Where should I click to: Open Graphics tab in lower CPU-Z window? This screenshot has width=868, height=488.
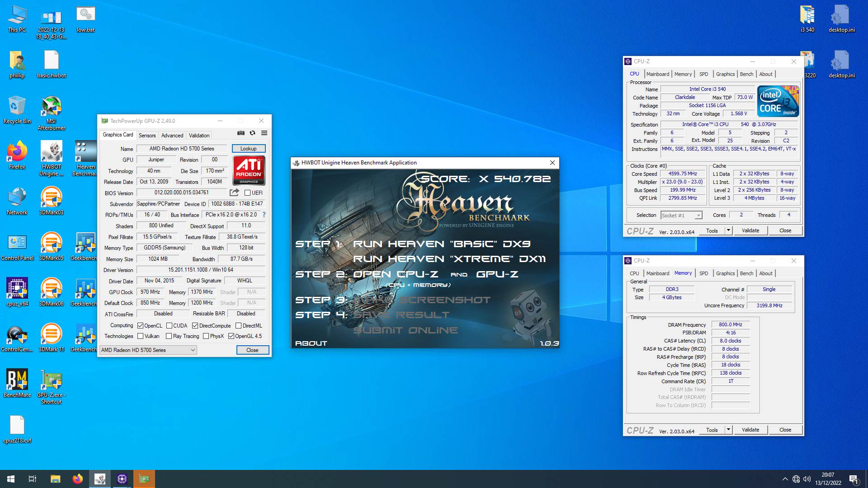[725, 273]
